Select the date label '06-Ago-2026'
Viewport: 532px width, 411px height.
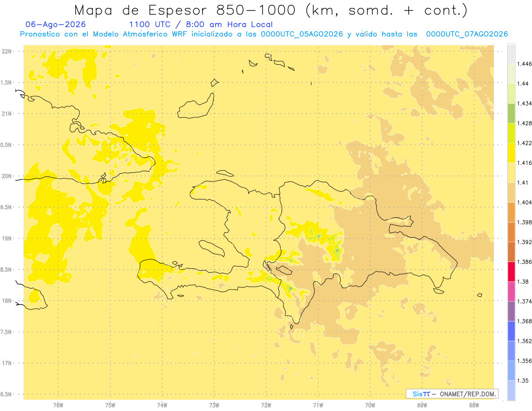56,24
